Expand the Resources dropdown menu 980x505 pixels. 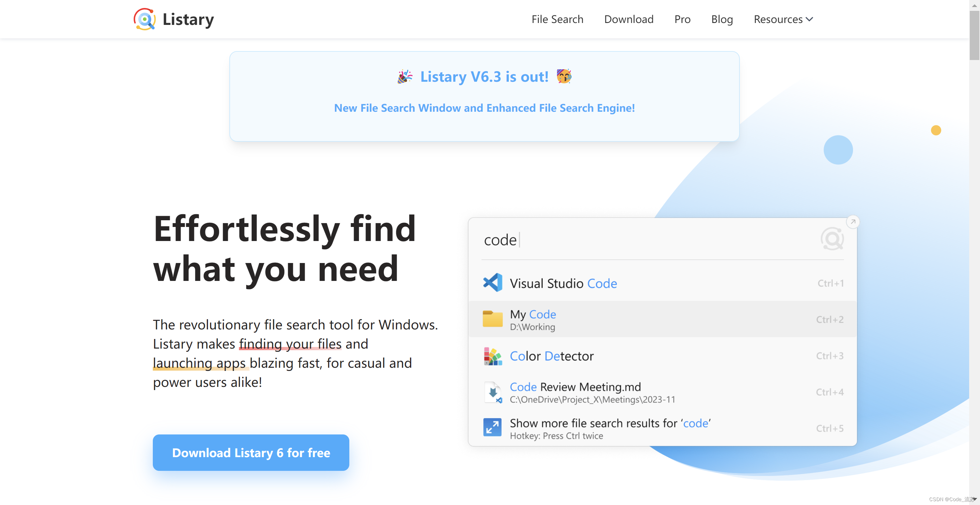(783, 19)
